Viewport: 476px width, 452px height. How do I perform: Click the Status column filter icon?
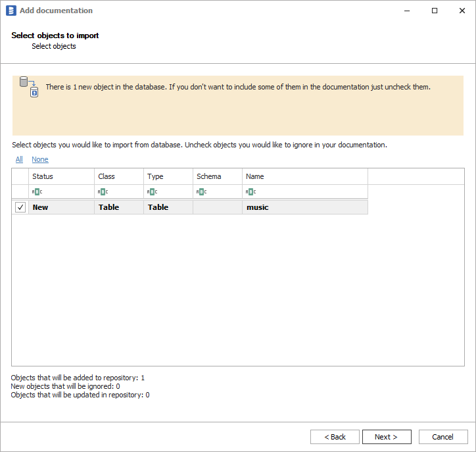(x=37, y=192)
